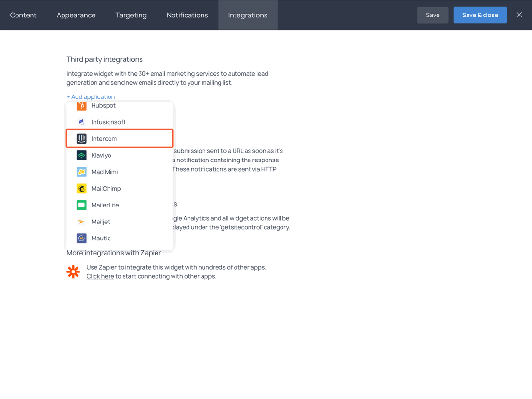Select the MailerLite green icon

click(x=81, y=205)
